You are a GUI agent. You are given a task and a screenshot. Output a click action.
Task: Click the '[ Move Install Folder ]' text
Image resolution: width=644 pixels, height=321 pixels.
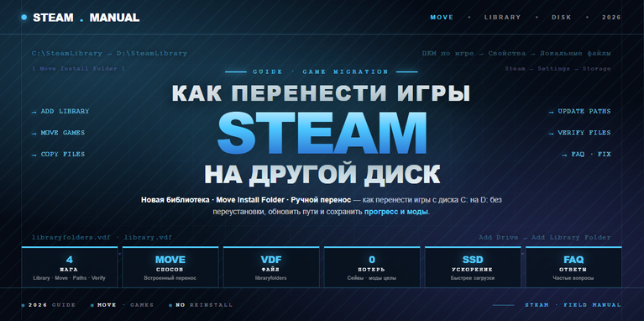click(78, 69)
